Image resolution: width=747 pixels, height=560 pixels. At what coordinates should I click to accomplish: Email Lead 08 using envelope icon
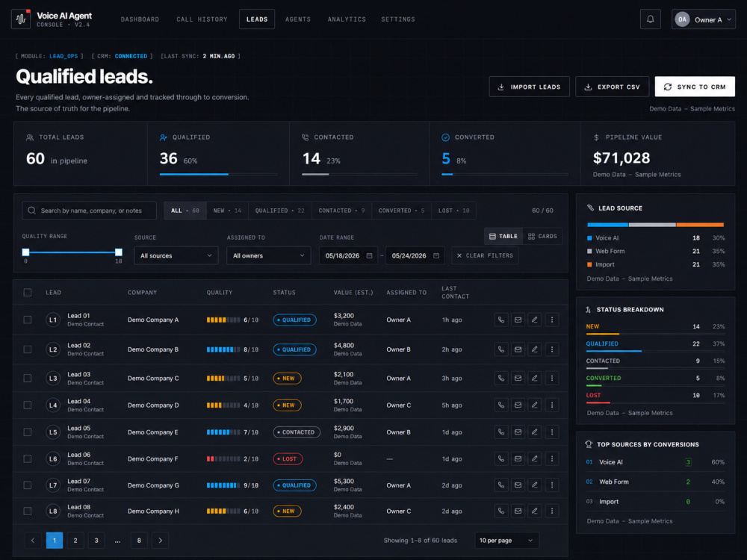pos(518,511)
